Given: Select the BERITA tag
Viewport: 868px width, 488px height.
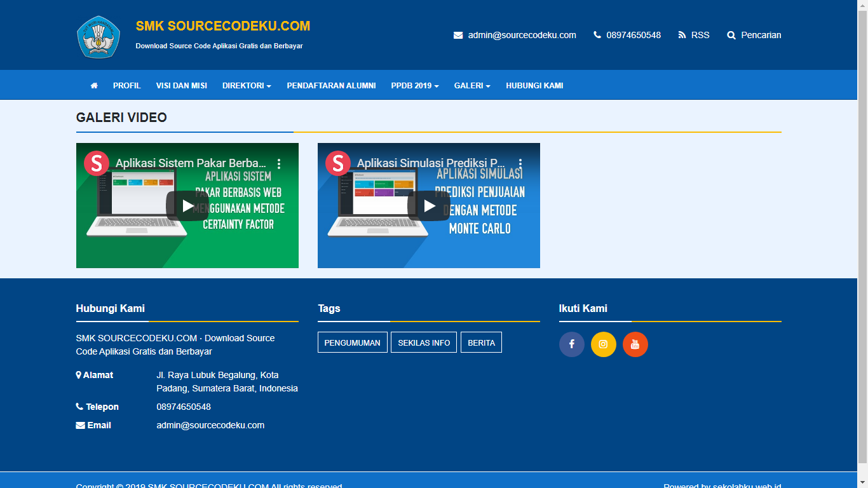Looking at the screenshot, I should (481, 342).
